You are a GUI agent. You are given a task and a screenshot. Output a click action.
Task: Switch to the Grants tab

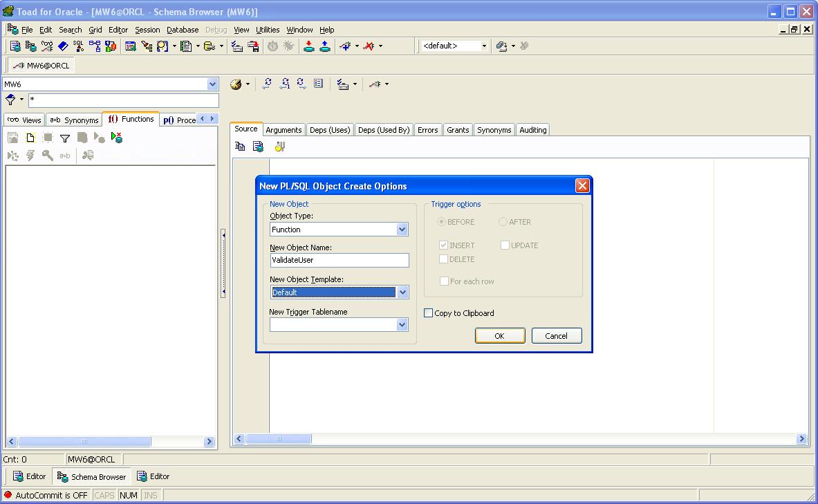pos(457,129)
